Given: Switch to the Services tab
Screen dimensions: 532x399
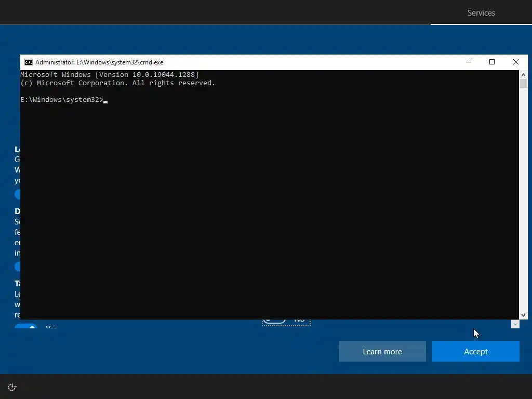Looking at the screenshot, I should [x=481, y=13].
